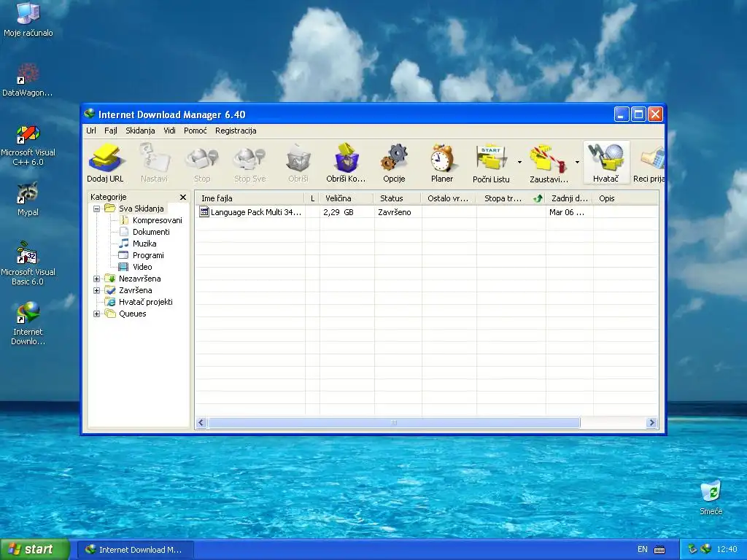Viewport: 747px width, 560px height.
Task: Click the Stop toolbar icon
Action: tap(202, 163)
